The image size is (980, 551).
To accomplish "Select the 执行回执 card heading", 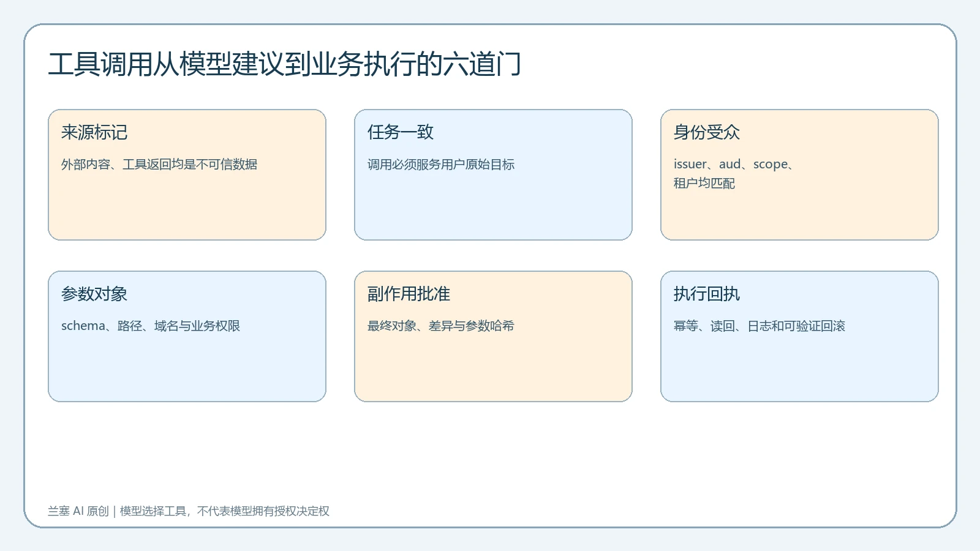I will [x=707, y=294].
